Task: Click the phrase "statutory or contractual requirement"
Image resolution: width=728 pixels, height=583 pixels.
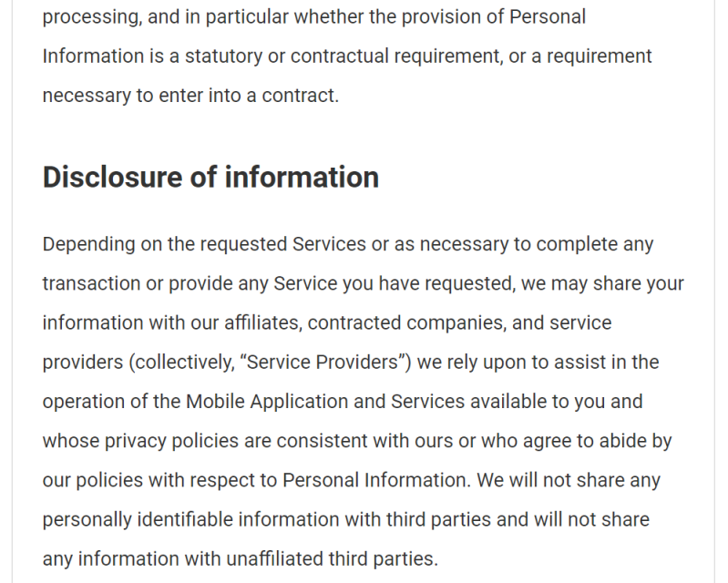Action: click(334, 56)
